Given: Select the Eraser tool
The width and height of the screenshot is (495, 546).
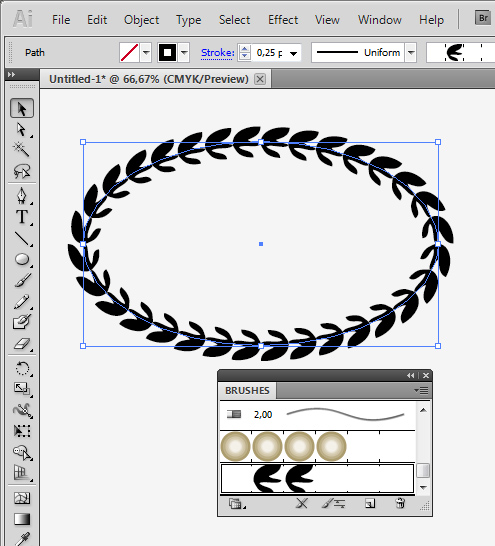Looking at the screenshot, I should (x=22, y=344).
